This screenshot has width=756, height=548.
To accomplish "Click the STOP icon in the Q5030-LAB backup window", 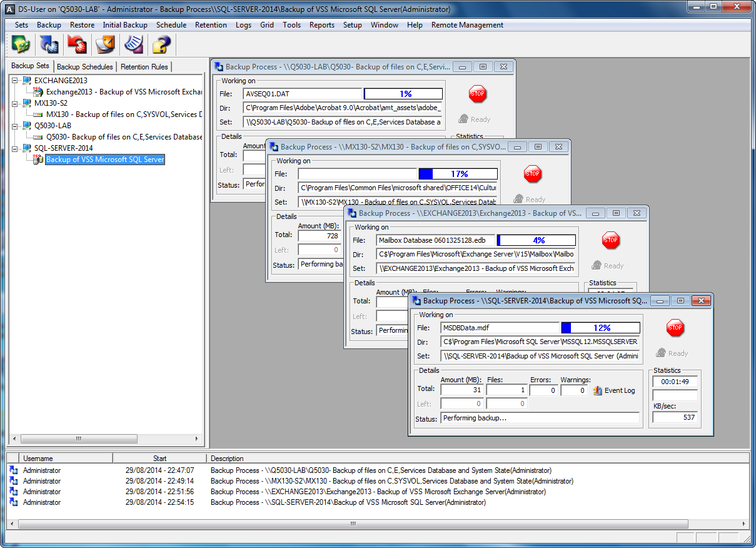I will pos(478,94).
